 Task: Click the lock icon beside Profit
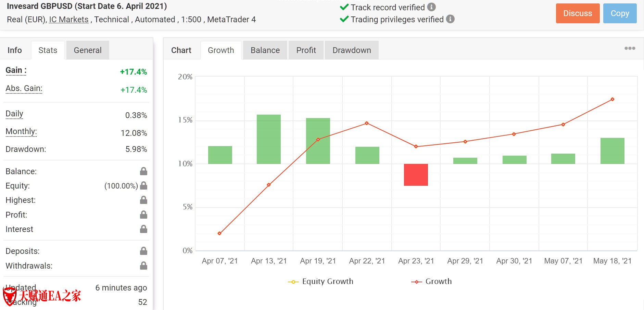point(143,215)
